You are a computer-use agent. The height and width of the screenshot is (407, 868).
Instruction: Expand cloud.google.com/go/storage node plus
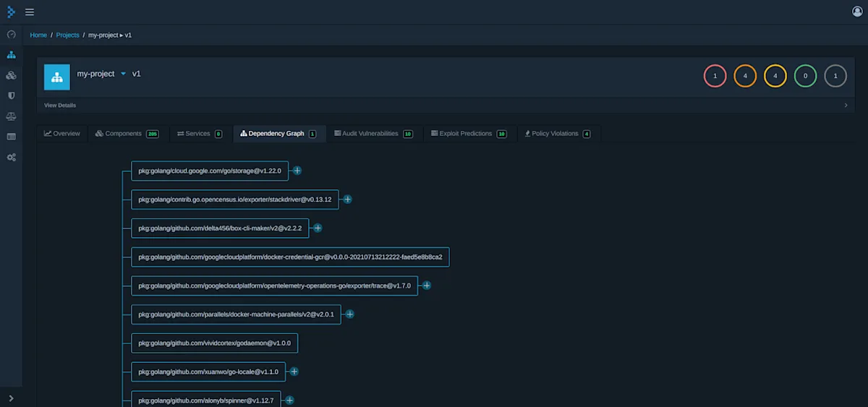tap(297, 171)
